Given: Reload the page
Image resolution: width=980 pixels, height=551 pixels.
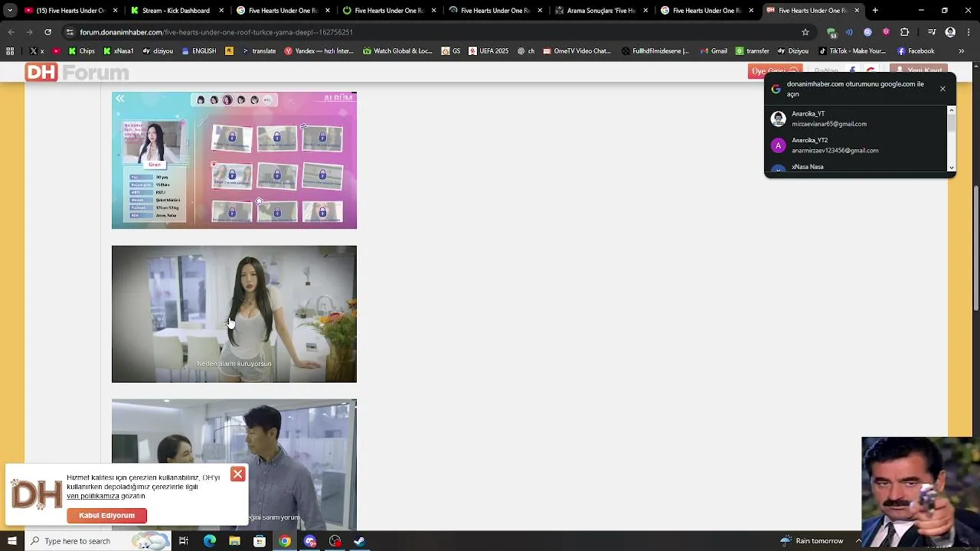Looking at the screenshot, I should point(47,32).
